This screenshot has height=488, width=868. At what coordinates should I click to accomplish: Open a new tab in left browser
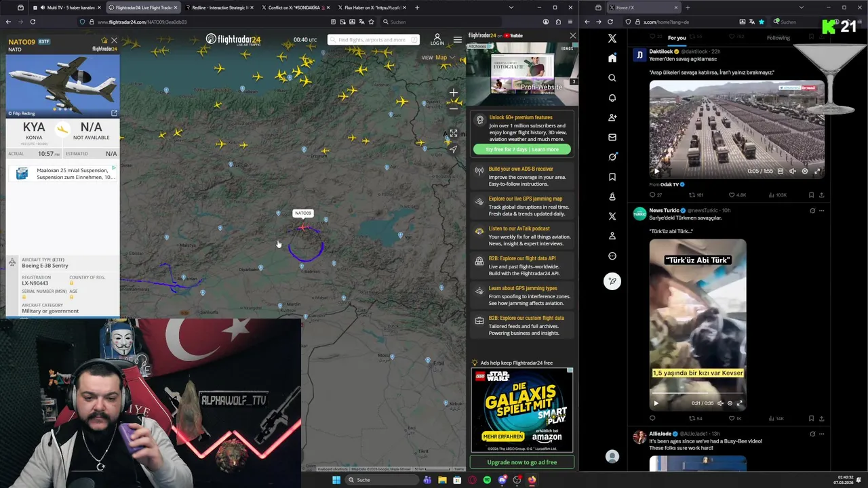417,7
